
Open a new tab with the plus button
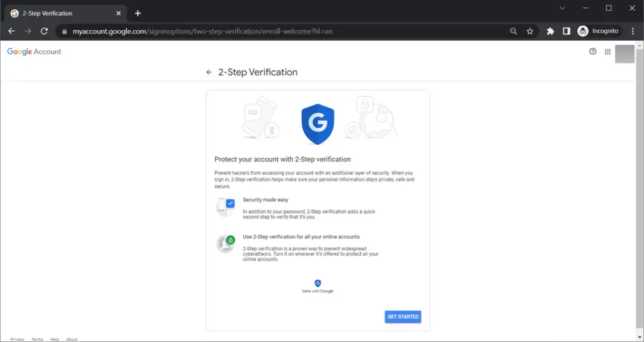(x=138, y=13)
